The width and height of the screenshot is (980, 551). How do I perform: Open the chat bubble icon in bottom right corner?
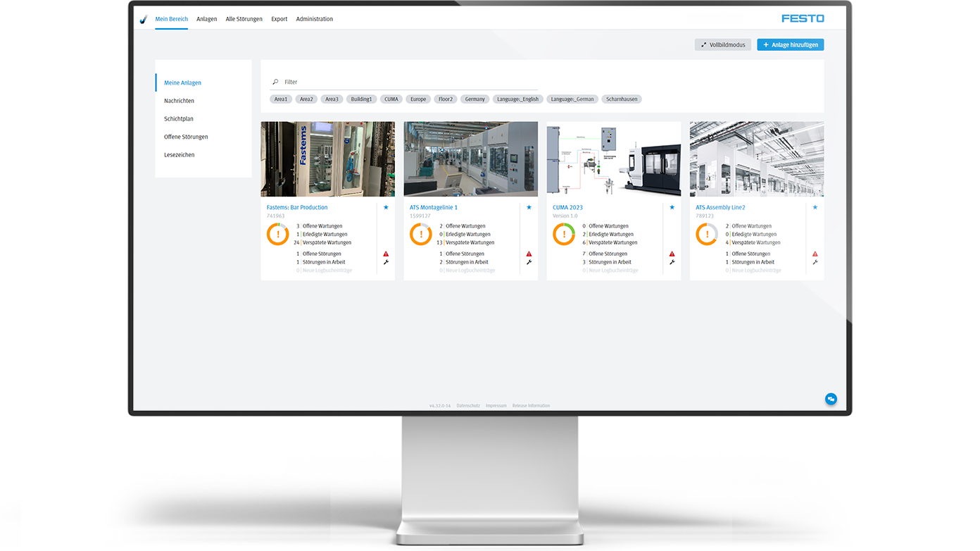pos(831,399)
